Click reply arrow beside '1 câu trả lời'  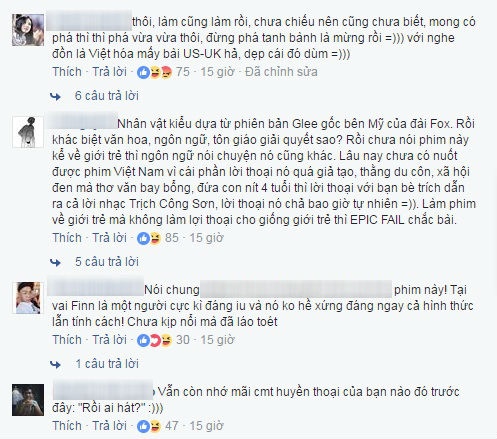click(x=55, y=364)
